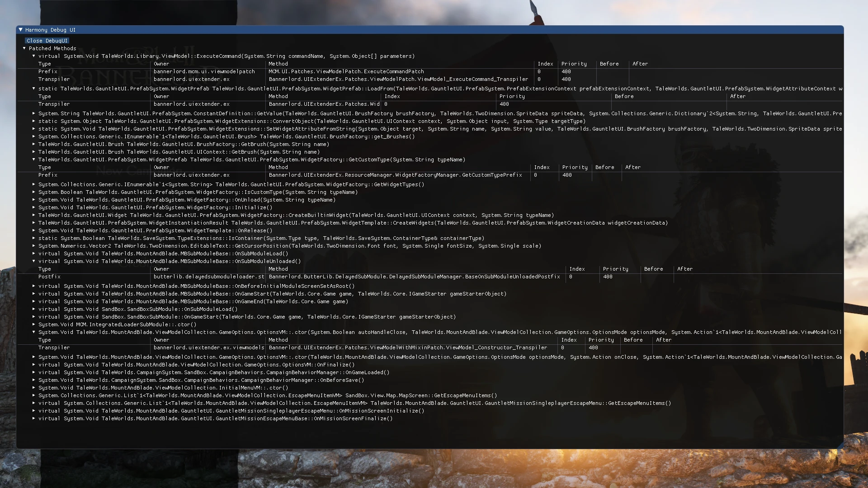Expand the SandBoxSubModule::OnGameStart method entry

pos(34,317)
